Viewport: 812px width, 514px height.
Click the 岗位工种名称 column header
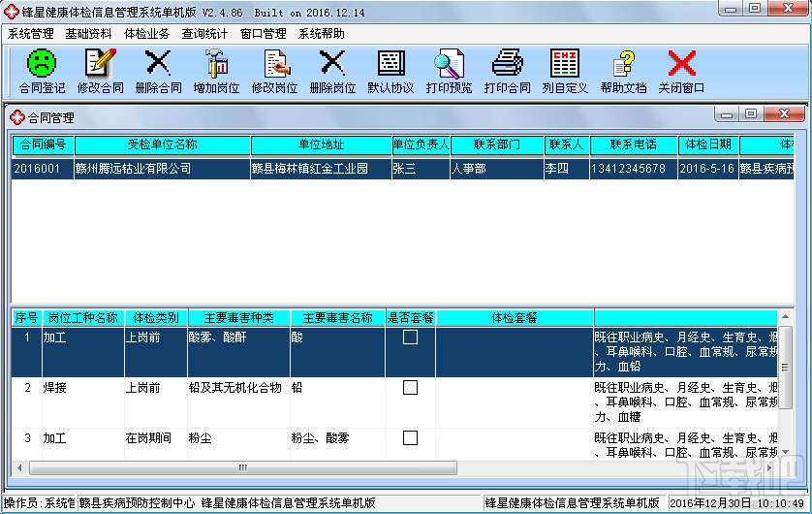coord(83,318)
